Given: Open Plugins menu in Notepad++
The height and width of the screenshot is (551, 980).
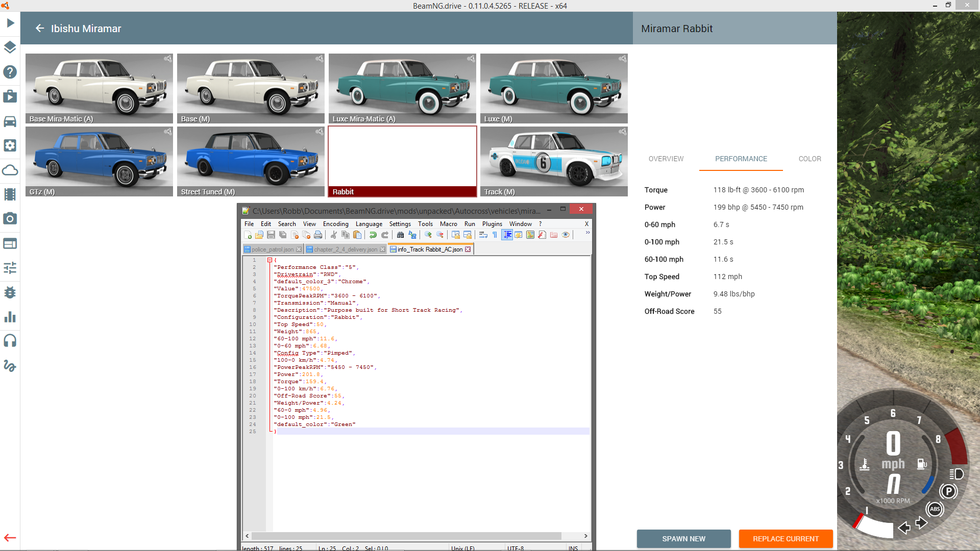Looking at the screenshot, I should (492, 223).
